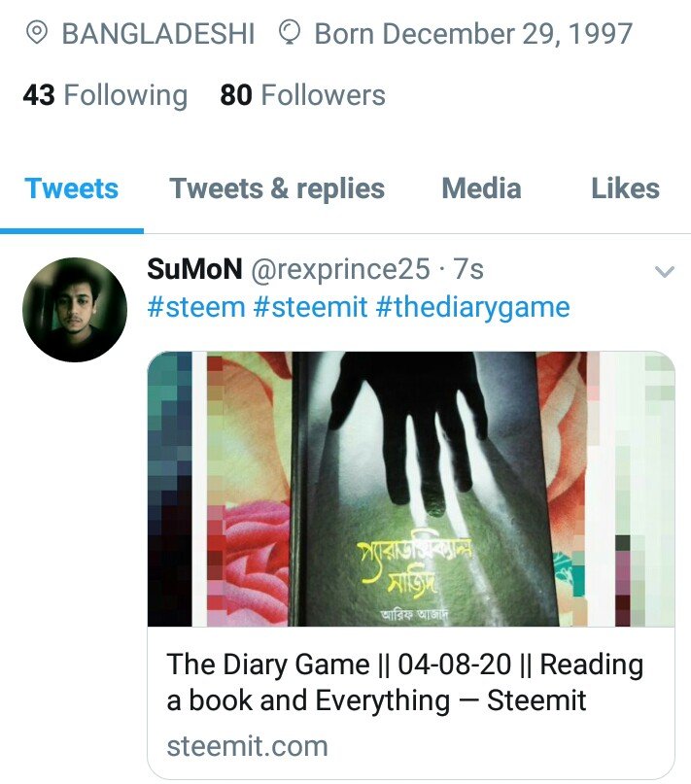View the 43 Following list

point(105,95)
